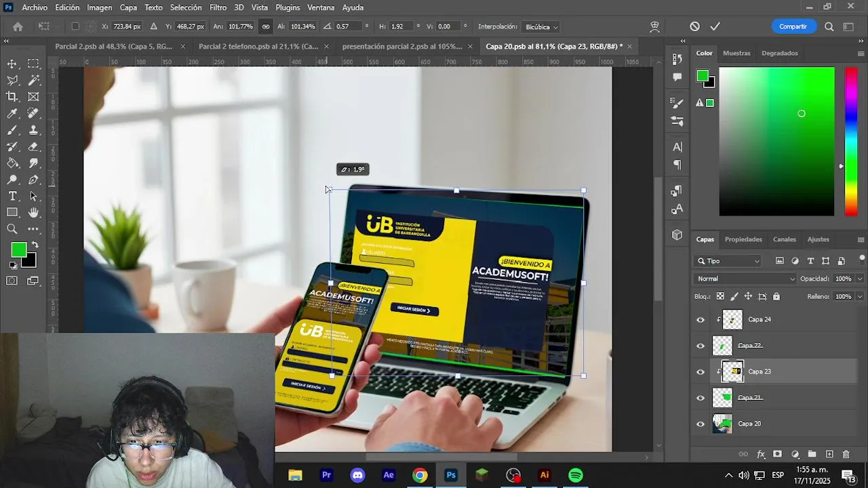Image resolution: width=868 pixels, height=488 pixels.
Task: Select the Brush tool
Action: click(x=12, y=130)
